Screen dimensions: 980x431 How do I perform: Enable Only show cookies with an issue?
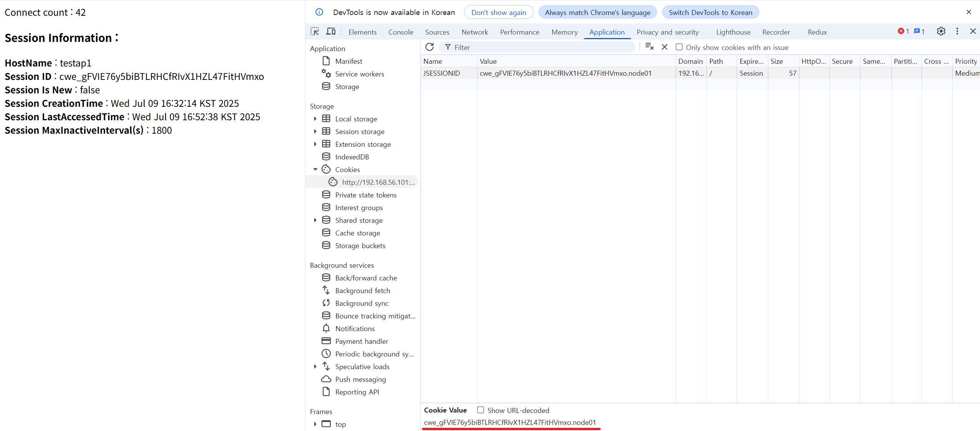coord(679,47)
